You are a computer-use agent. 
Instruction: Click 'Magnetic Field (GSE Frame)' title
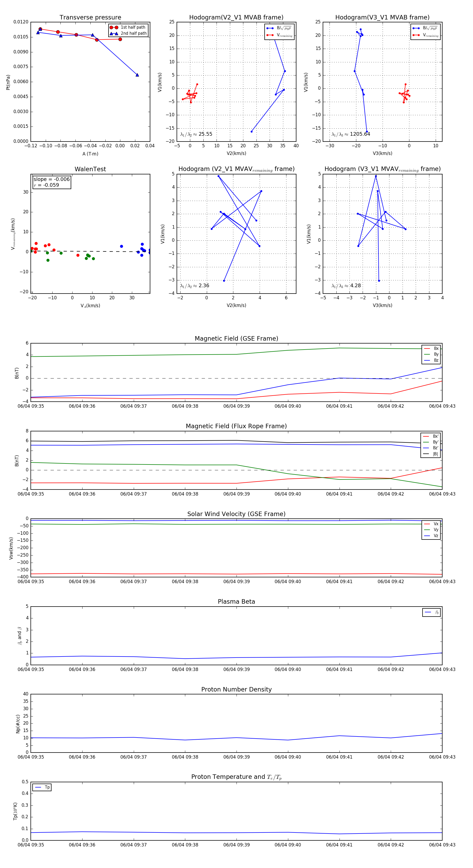(236, 339)
